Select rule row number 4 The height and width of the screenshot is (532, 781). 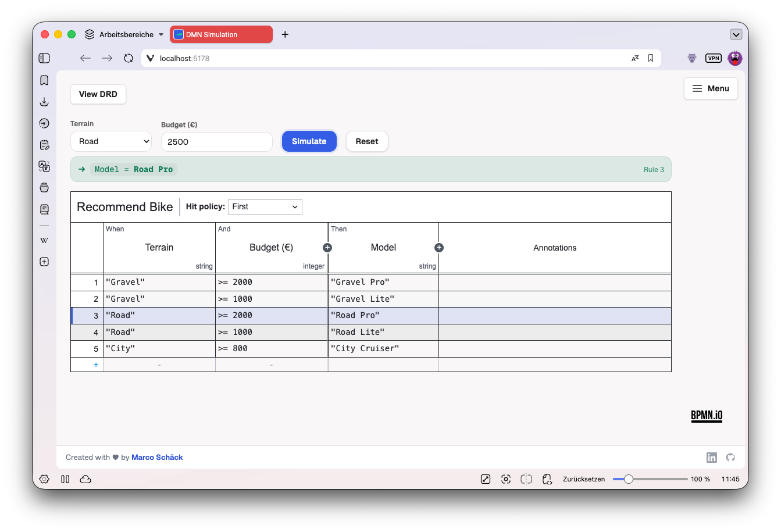click(x=87, y=332)
